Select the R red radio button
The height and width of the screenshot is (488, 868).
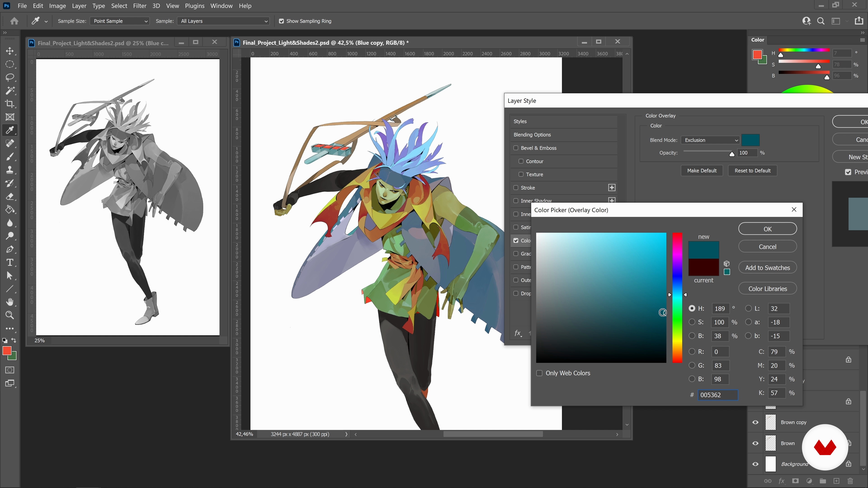692,352
